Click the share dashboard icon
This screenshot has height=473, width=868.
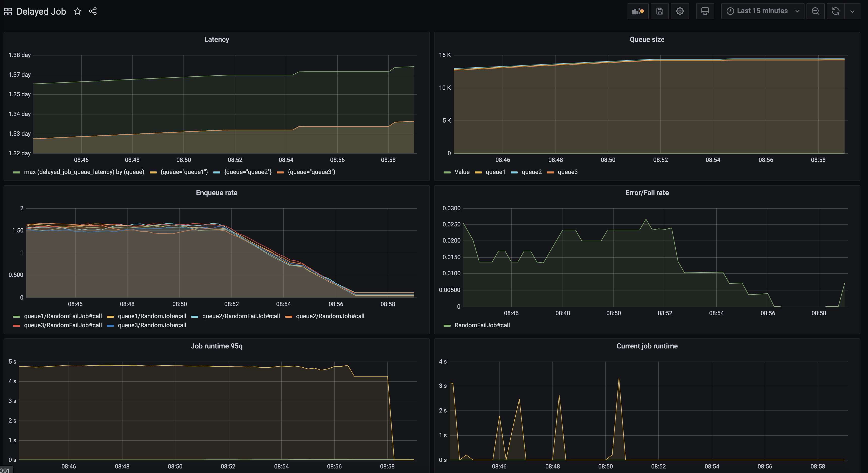pyautogui.click(x=93, y=11)
